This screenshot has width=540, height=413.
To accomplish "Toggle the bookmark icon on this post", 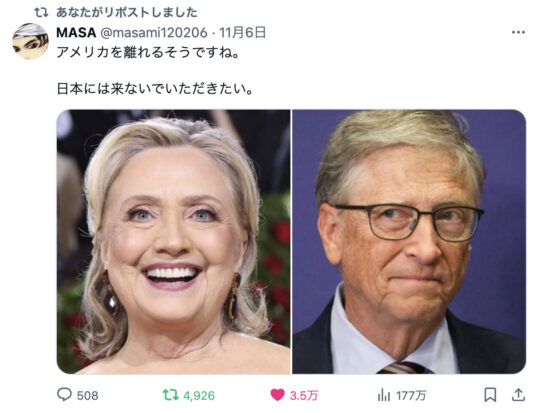I will [490, 395].
